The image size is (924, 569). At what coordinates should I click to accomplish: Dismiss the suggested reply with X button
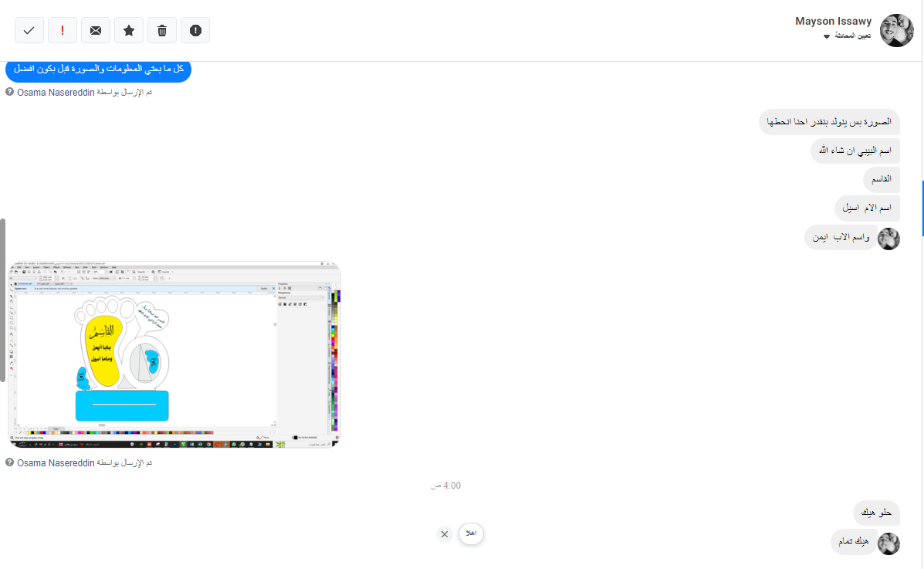click(445, 534)
